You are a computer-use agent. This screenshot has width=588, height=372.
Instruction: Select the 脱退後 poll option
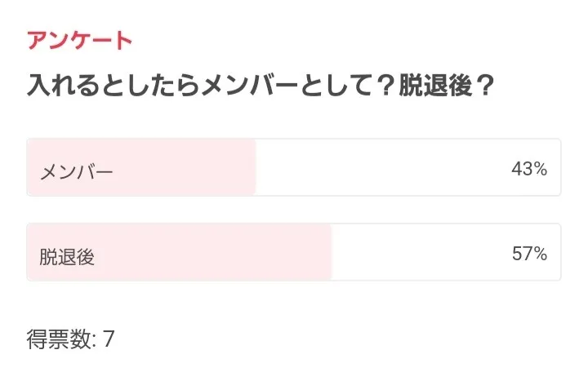tap(294, 252)
